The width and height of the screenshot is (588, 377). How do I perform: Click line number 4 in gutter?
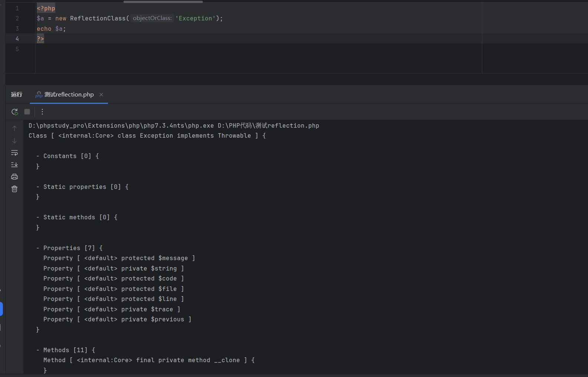(x=17, y=39)
